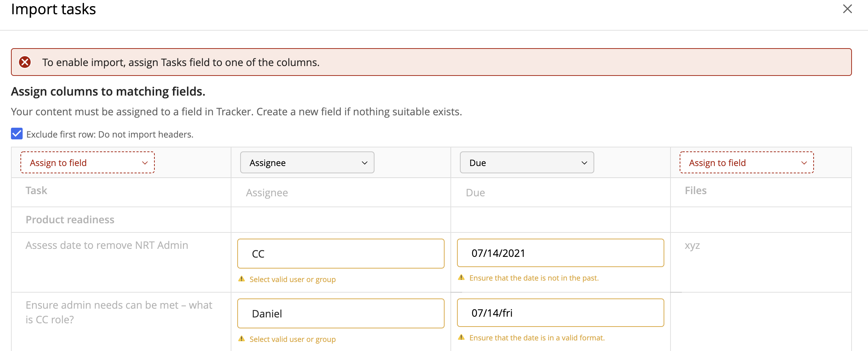The image size is (868, 351).
Task: Click the Product readiness row cell
Action: click(70, 220)
